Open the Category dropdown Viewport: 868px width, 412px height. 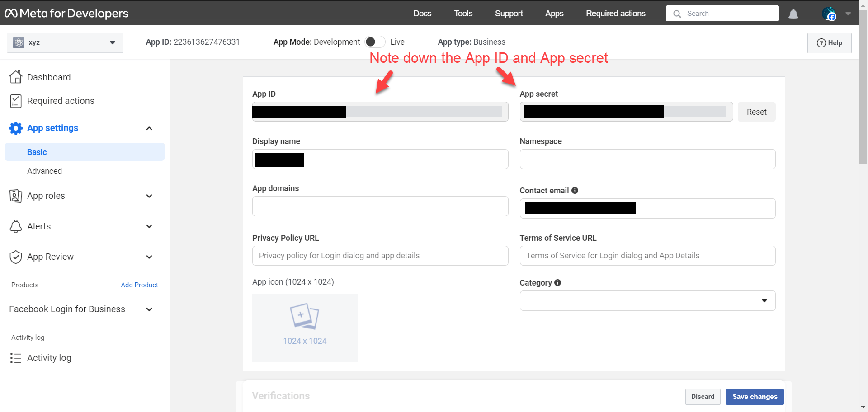(647, 301)
